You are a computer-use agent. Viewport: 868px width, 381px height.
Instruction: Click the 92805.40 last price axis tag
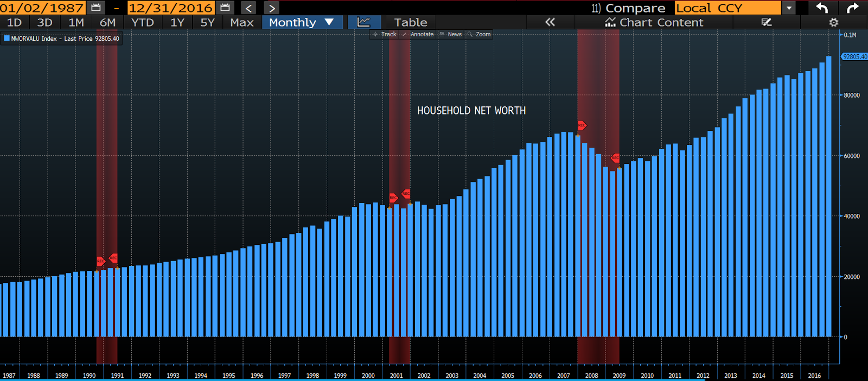click(855, 56)
